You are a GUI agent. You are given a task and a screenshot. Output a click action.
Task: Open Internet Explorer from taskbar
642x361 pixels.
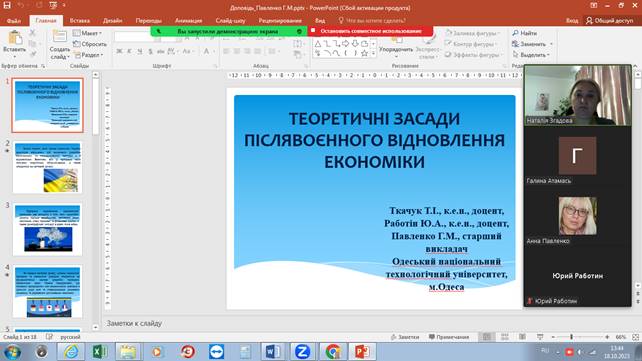pos(70,351)
